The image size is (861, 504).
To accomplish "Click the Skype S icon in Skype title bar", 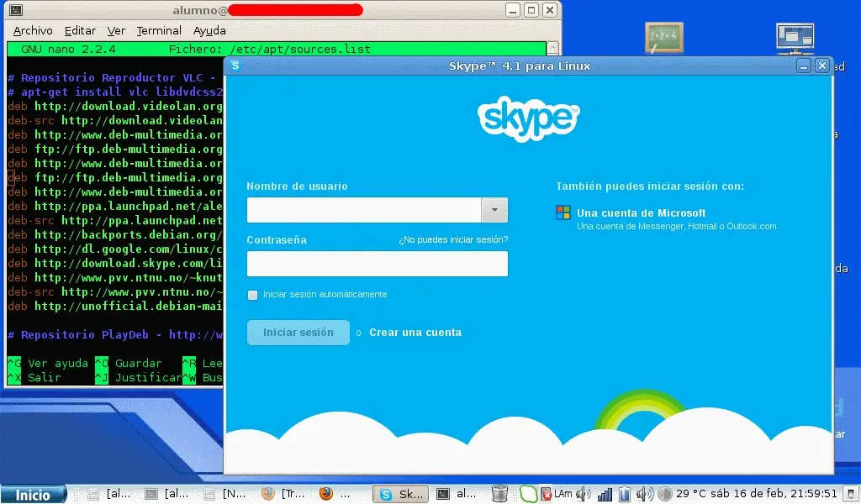I will point(235,66).
